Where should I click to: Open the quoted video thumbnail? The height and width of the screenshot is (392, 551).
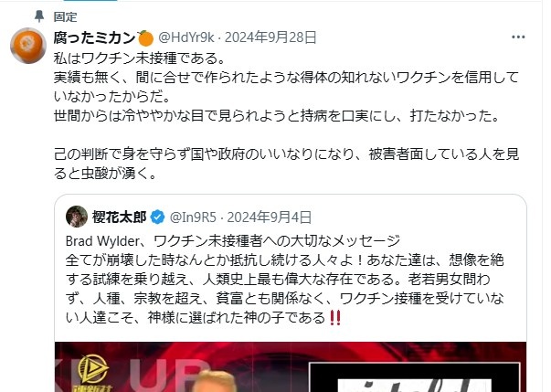pyautogui.click(x=291, y=366)
